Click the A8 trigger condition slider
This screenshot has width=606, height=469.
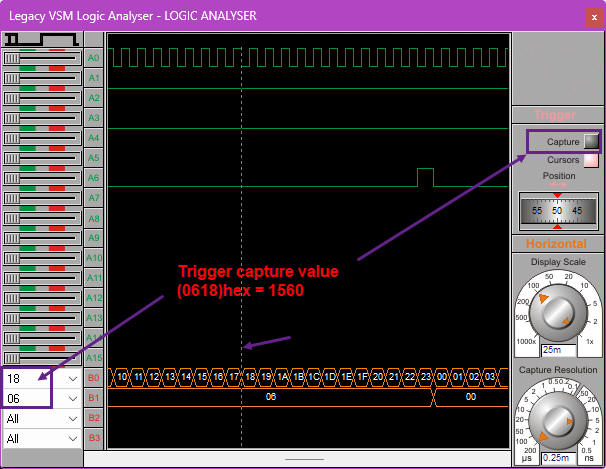pos(42,218)
